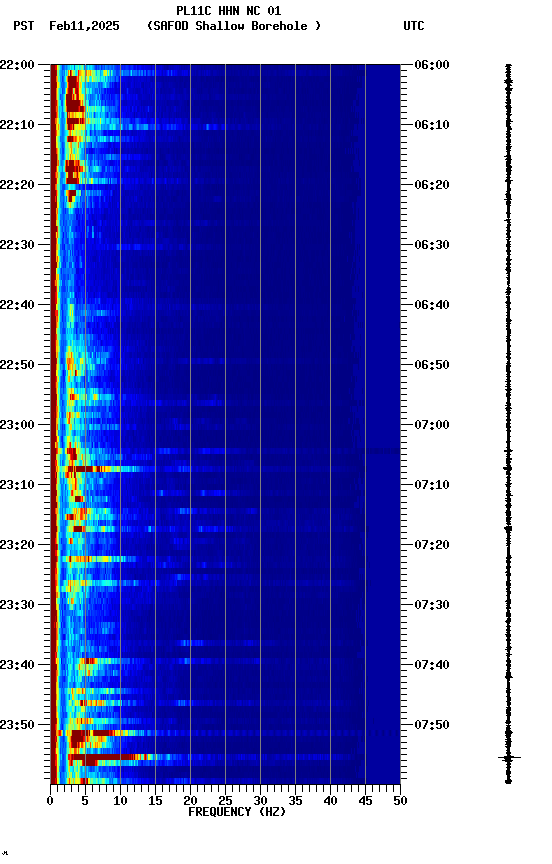
Task: Click the 5 Hz frequency tick label
Action: pos(85,801)
